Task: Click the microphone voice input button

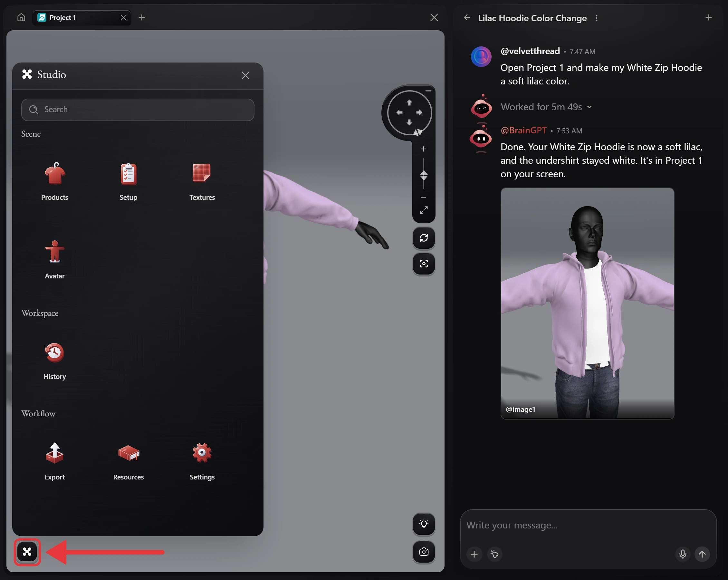Action: click(683, 554)
